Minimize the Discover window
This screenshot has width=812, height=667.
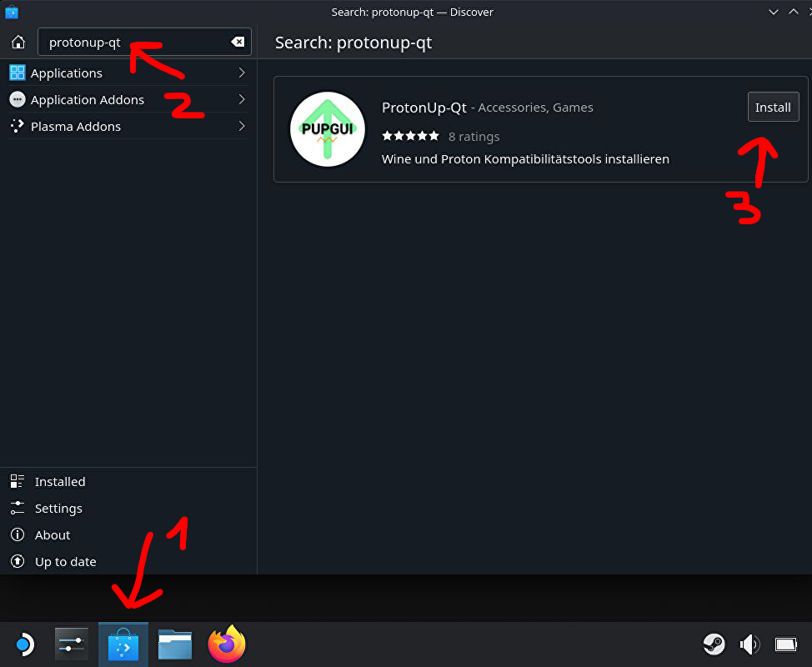(x=773, y=12)
